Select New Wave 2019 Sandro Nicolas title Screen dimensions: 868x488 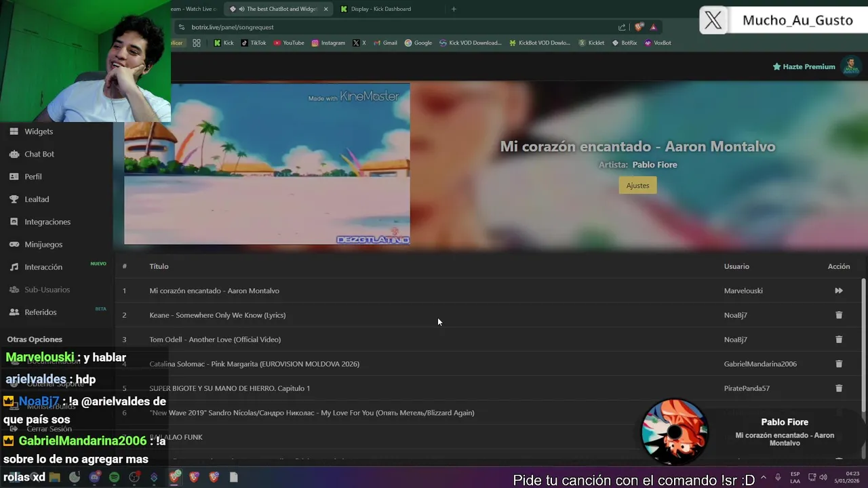coord(312,413)
